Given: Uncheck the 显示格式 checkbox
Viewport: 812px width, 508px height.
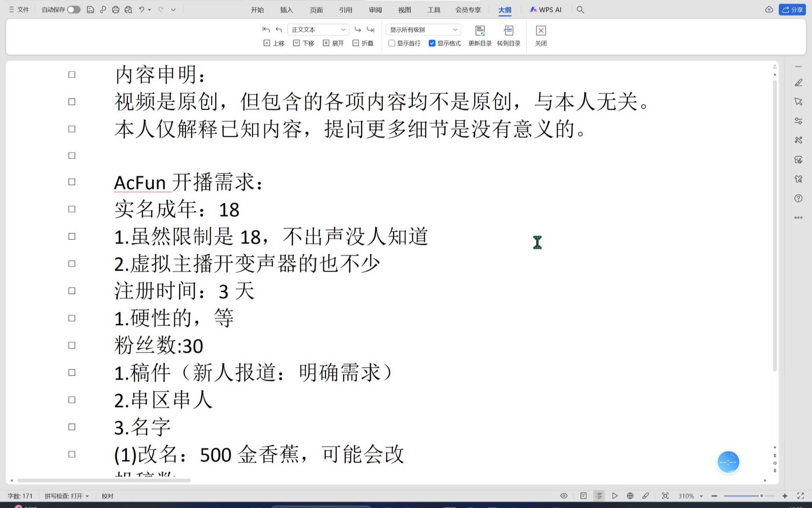Looking at the screenshot, I should tap(432, 43).
